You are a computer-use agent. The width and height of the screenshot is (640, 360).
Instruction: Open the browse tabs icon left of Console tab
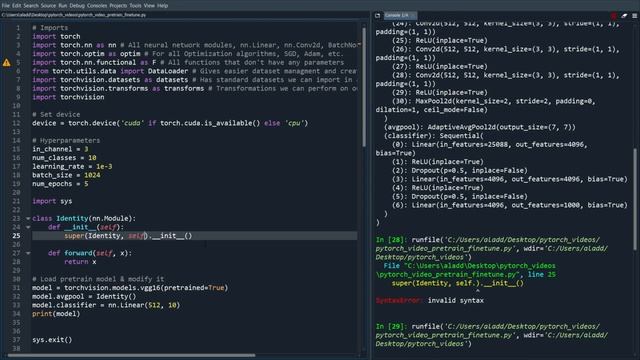click(x=378, y=16)
